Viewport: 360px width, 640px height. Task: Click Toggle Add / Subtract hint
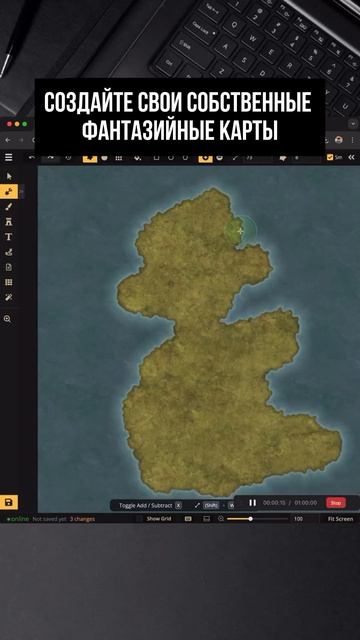146,505
